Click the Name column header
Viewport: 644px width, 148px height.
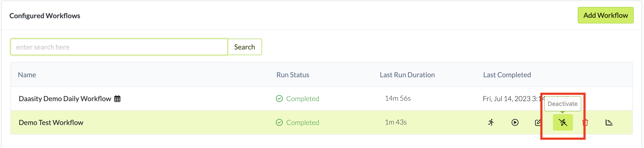[27, 75]
